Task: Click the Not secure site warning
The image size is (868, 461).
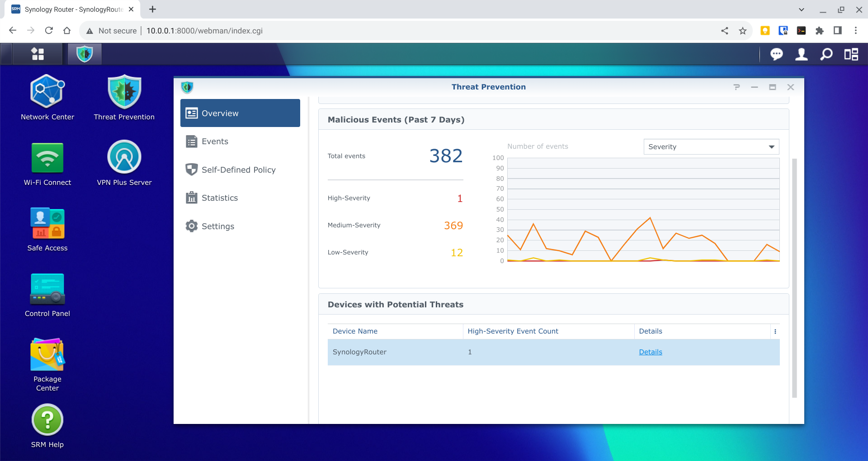Action: 111,31
